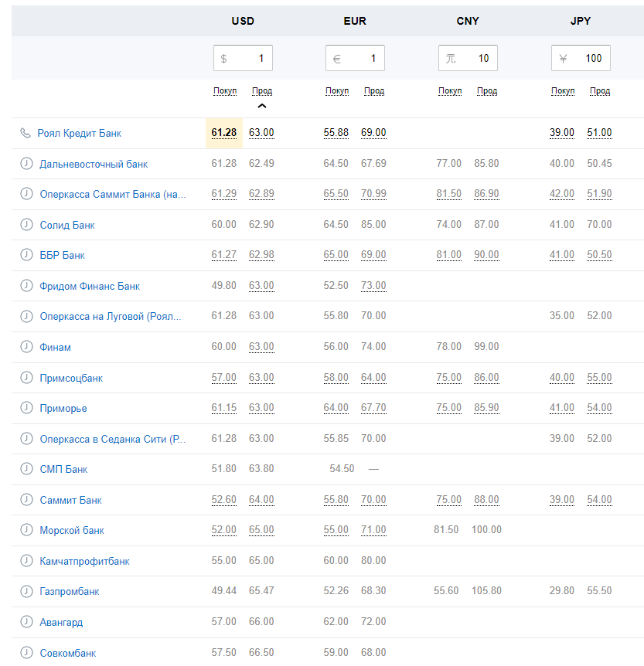Click the clock icon next to Газпромбанк

(26, 591)
